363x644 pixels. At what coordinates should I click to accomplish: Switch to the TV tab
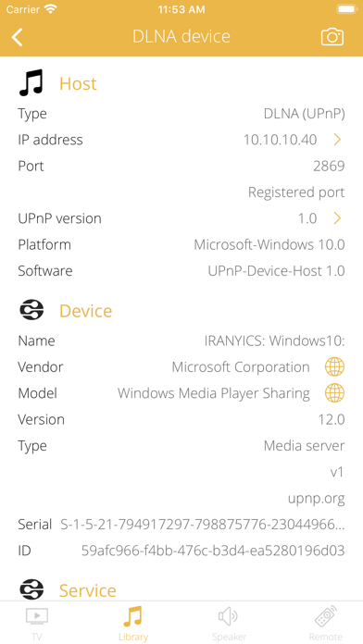pos(37,623)
